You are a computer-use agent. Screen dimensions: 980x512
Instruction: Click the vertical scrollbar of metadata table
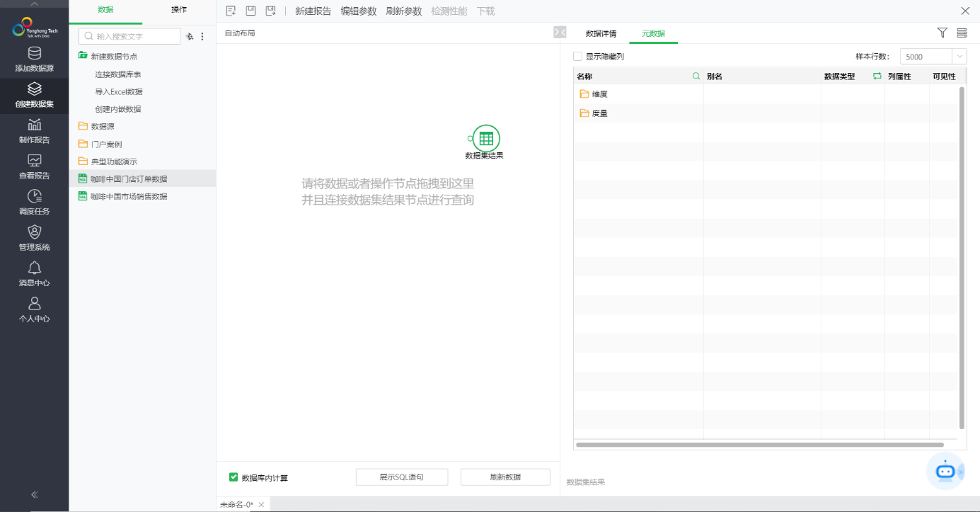coord(962,257)
